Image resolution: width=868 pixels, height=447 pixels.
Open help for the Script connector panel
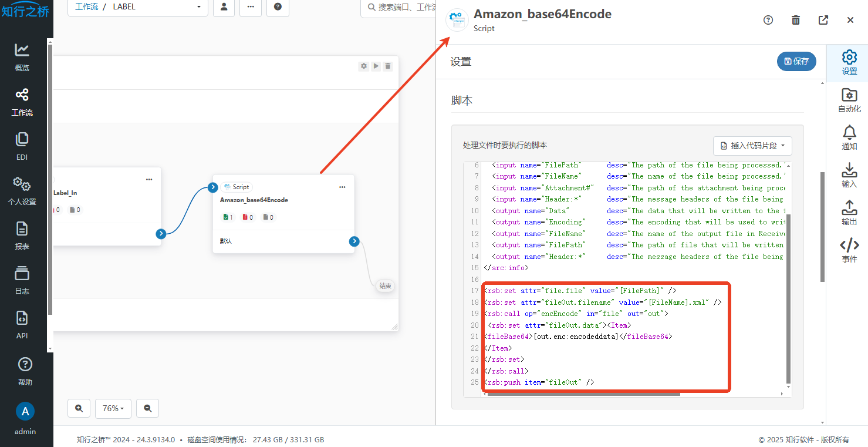768,20
